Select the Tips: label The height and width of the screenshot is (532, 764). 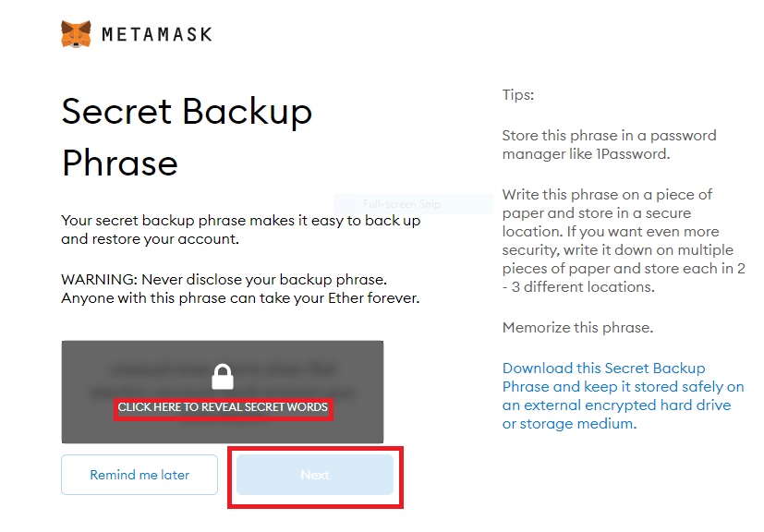(x=518, y=94)
